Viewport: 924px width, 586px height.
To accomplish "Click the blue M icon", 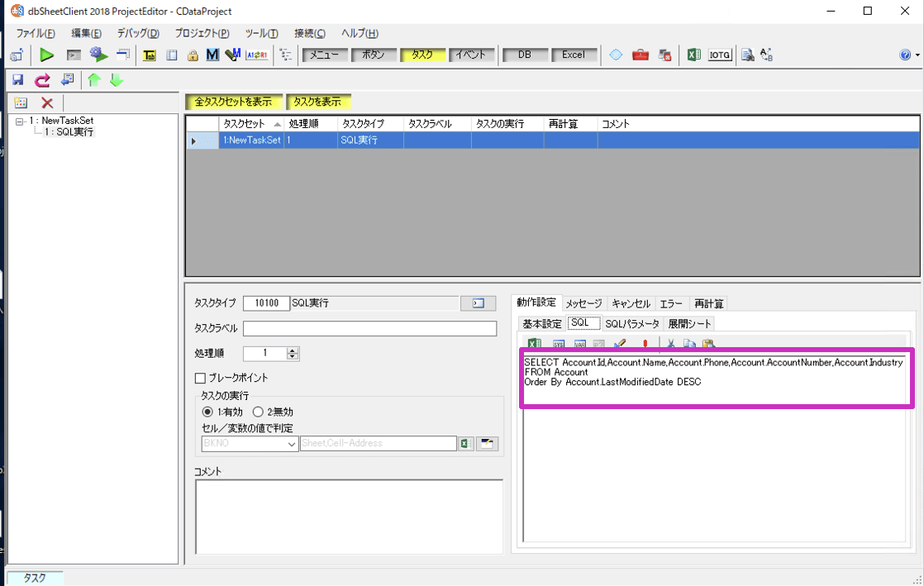I will [212, 55].
